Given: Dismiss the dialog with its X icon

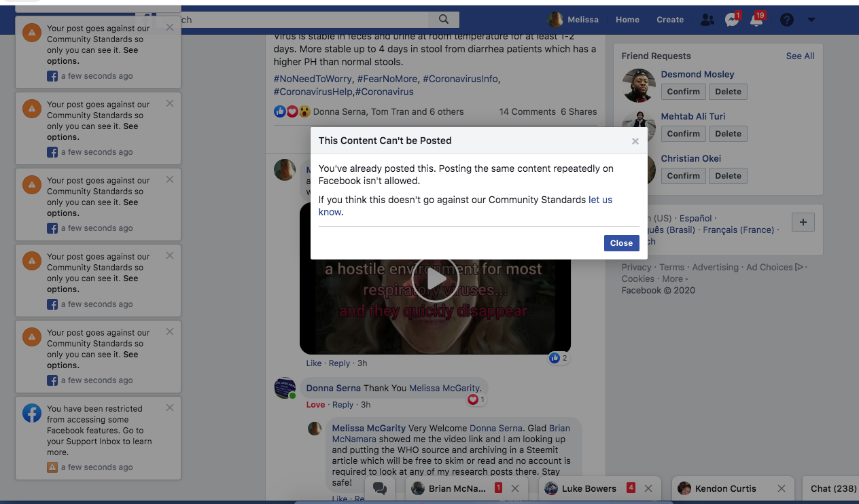Looking at the screenshot, I should click(635, 141).
